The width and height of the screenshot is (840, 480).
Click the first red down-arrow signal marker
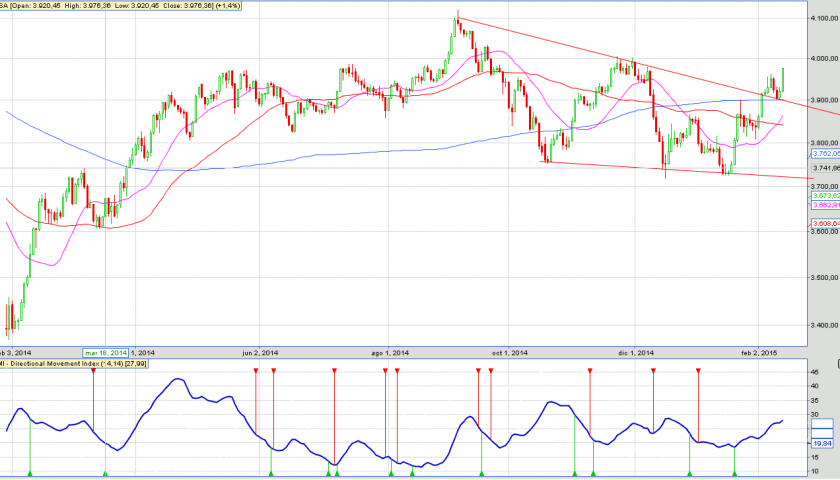[x=93, y=371]
